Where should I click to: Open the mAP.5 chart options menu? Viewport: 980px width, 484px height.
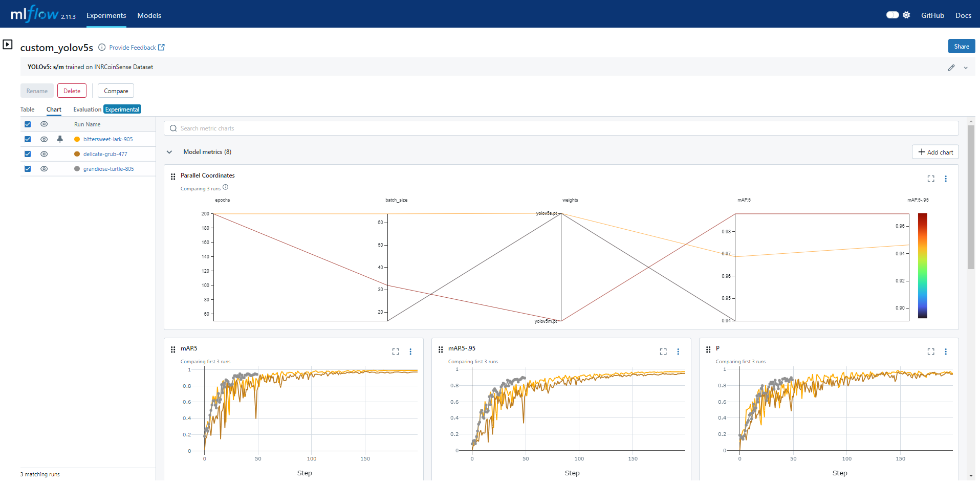[x=410, y=351]
